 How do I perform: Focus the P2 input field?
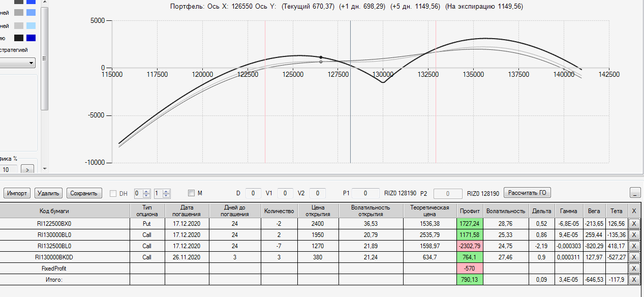click(x=448, y=193)
